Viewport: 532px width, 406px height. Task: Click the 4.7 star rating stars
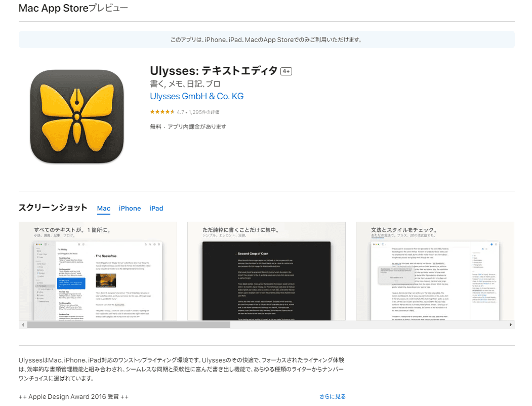point(162,112)
